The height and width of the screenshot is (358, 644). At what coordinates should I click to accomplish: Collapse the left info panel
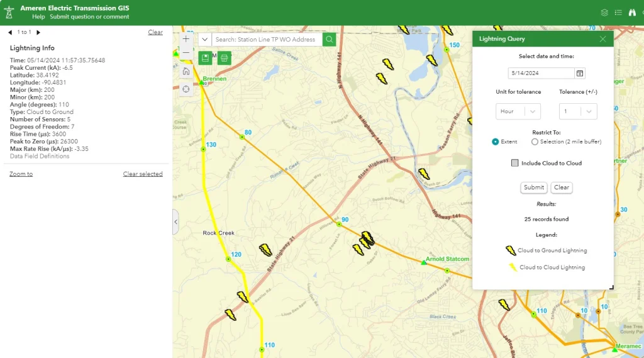tap(176, 222)
